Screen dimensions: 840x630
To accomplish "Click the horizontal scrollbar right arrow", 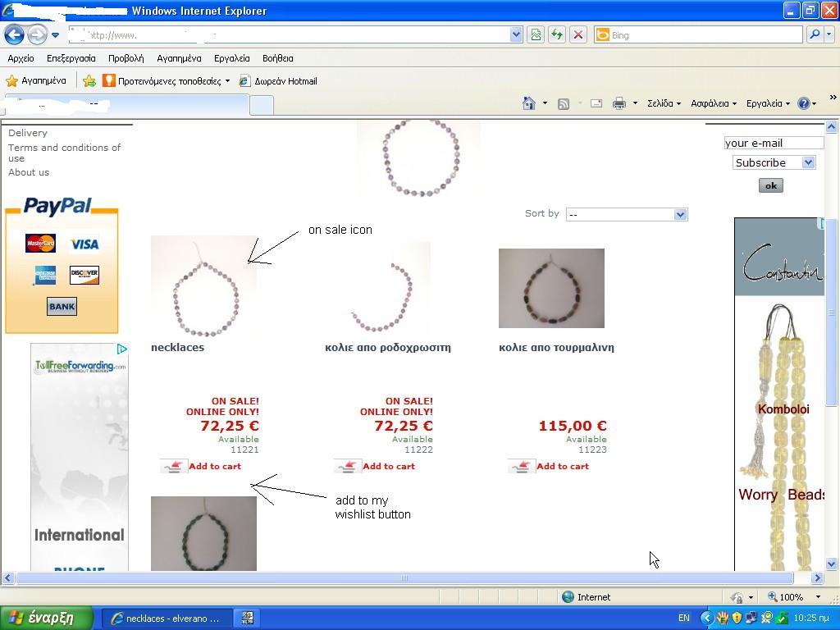I will pos(817,578).
